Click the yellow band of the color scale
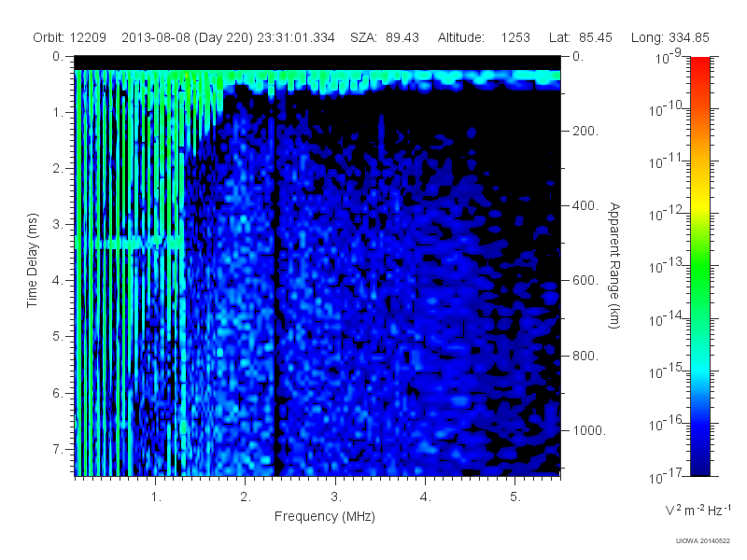This screenshot has height=560, width=747. pyautogui.click(x=699, y=203)
